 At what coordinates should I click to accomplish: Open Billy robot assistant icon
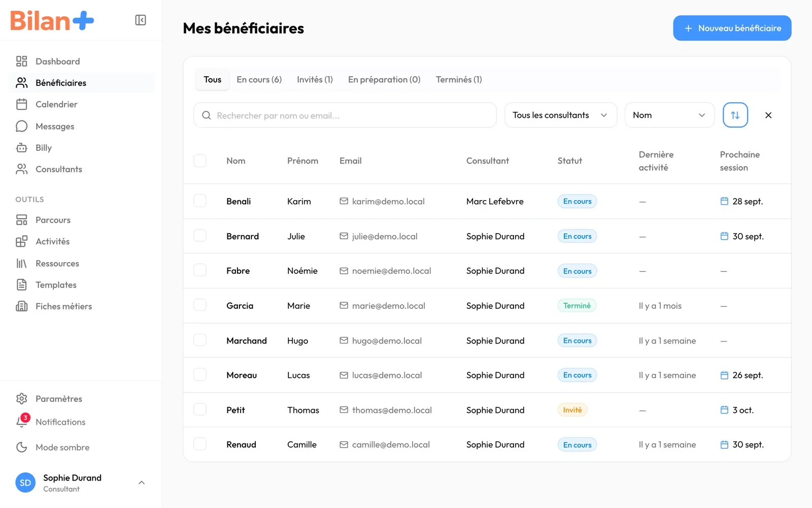coord(21,148)
